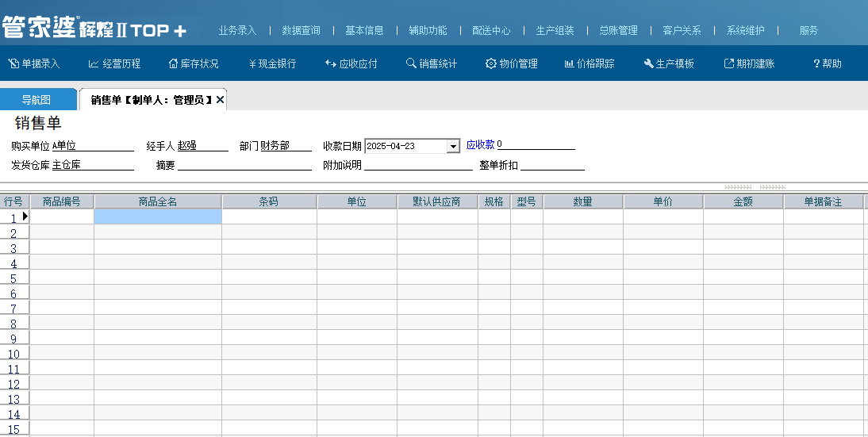Click the 金额 column header
868x437 pixels.
(743, 202)
